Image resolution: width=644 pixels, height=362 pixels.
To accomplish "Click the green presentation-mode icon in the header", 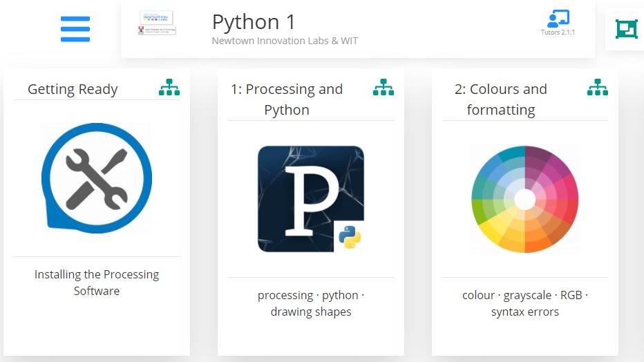I will [626, 29].
